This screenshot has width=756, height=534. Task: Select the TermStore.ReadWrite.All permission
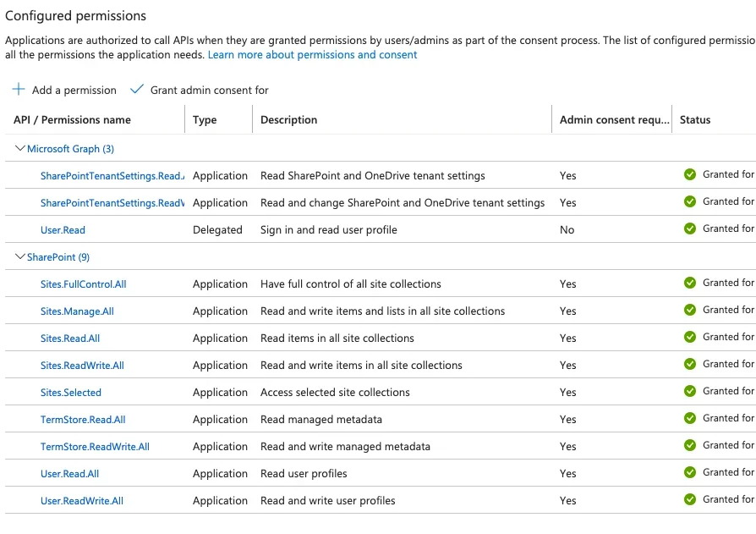click(95, 447)
